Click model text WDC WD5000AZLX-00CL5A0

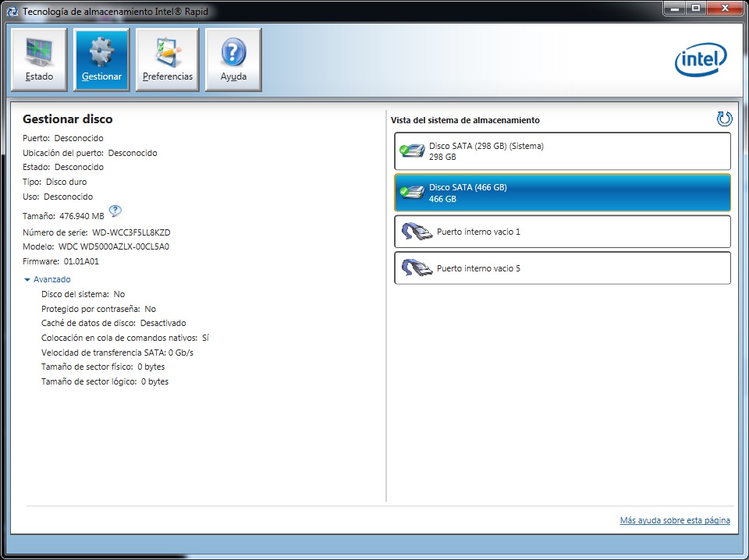pos(114,246)
